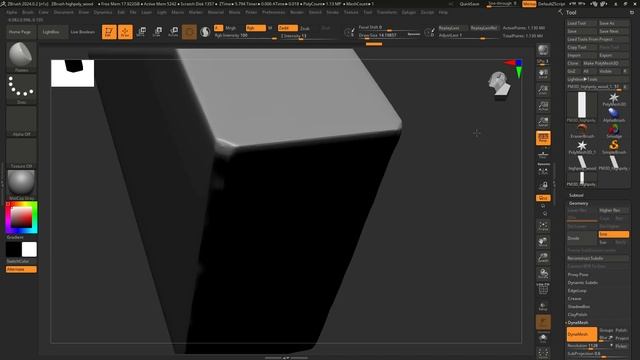This screenshot has width=640, height=360.
Task: Toggle the Rgb mode button
Action: [x=256, y=28]
